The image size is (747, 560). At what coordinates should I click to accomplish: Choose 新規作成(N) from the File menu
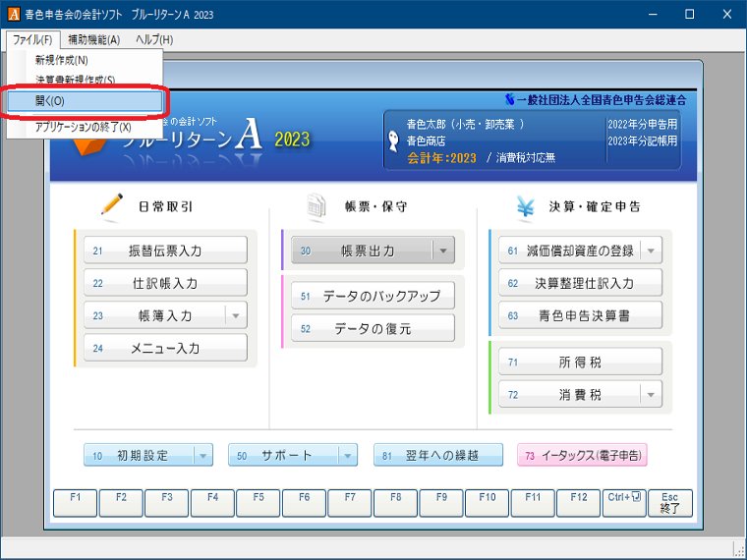point(86,61)
